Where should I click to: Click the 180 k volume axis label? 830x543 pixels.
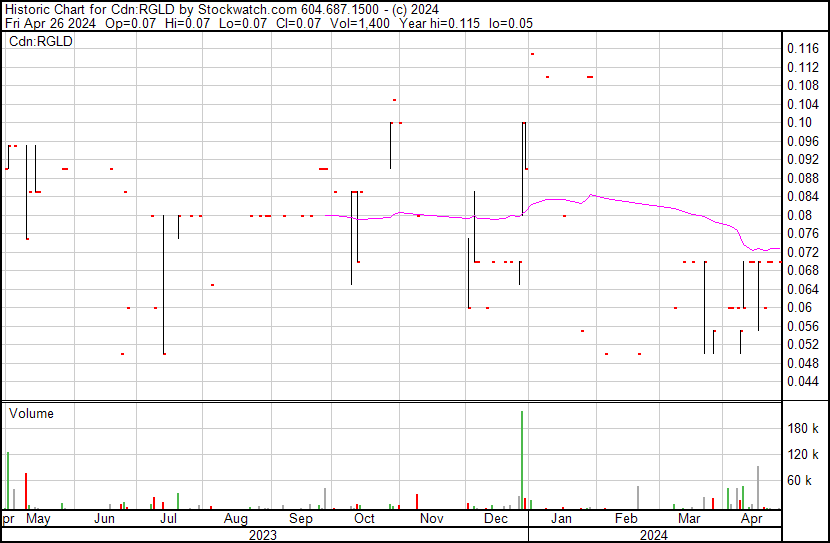tap(803, 428)
